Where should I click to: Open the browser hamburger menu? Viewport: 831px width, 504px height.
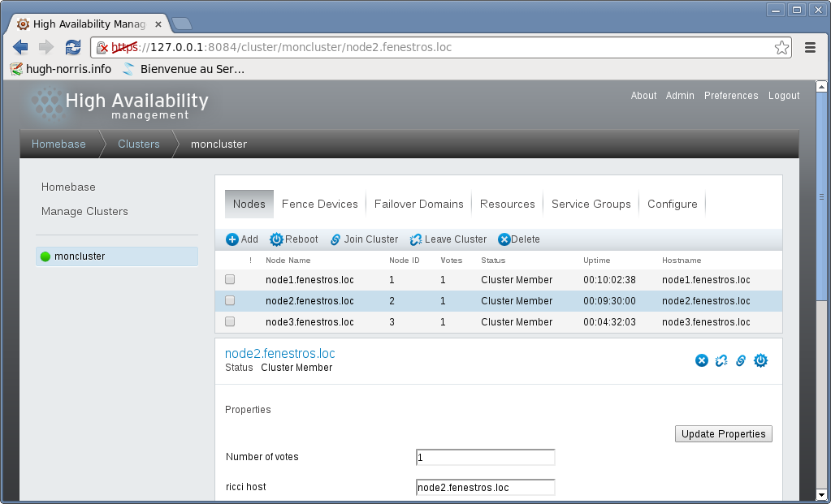[x=810, y=47]
